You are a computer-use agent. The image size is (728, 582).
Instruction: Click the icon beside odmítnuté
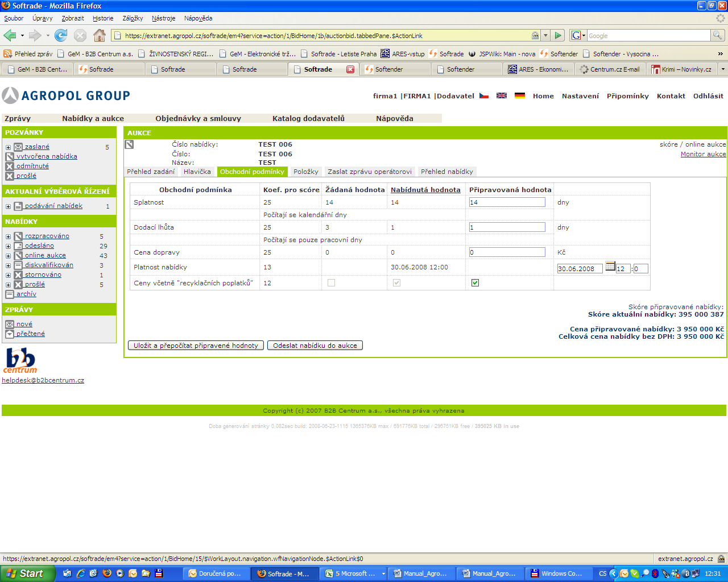pyautogui.click(x=10, y=167)
